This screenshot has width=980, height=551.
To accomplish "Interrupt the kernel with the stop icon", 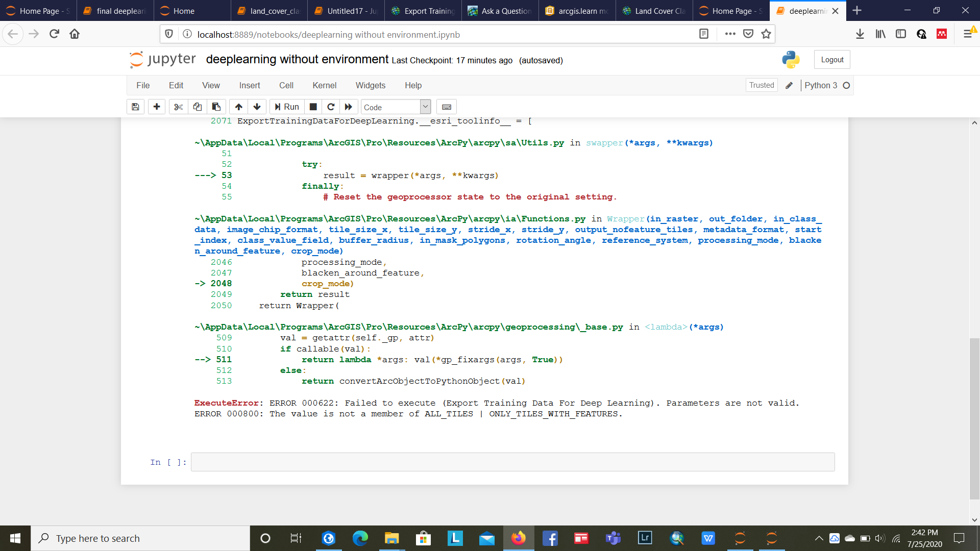I will pyautogui.click(x=313, y=107).
